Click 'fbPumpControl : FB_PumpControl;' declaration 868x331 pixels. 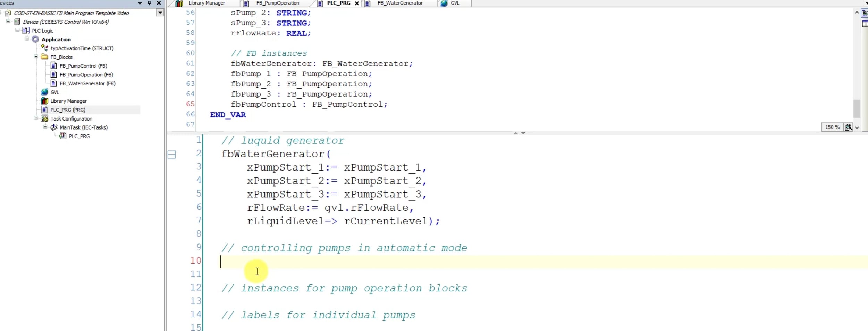coord(309,104)
